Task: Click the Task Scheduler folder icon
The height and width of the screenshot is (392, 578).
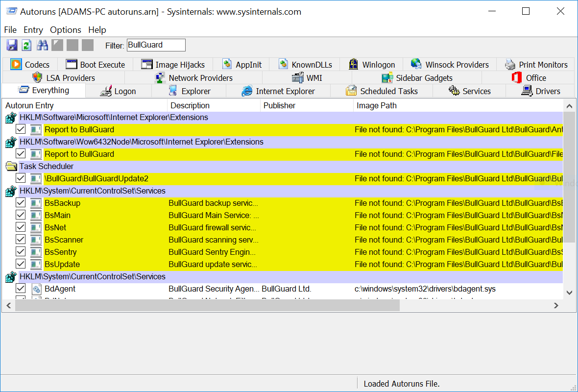Action: pos(11,166)
